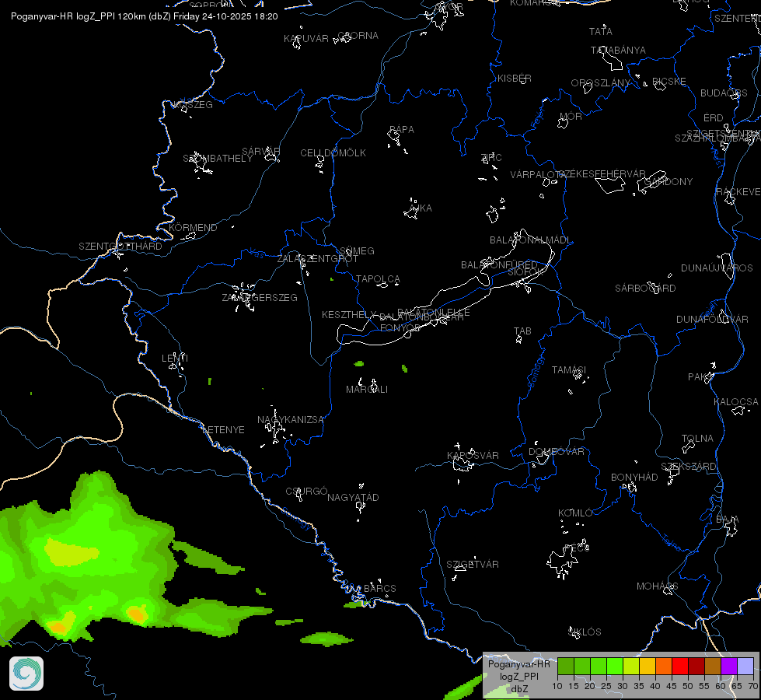
Task: Click the PÉCS city outline
Action: 564,561
